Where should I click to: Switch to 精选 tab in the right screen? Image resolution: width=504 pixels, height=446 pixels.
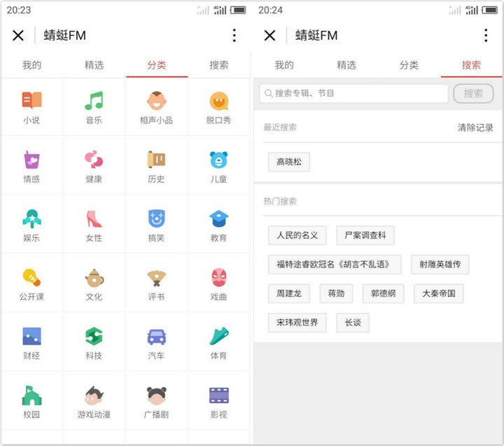click(346, 65)
